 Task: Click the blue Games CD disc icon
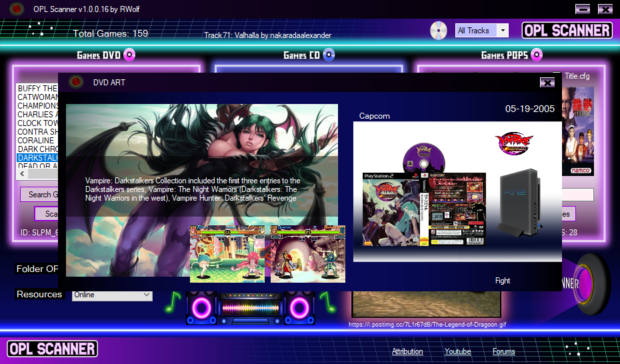pyautogui.click(x=329, y=55)
